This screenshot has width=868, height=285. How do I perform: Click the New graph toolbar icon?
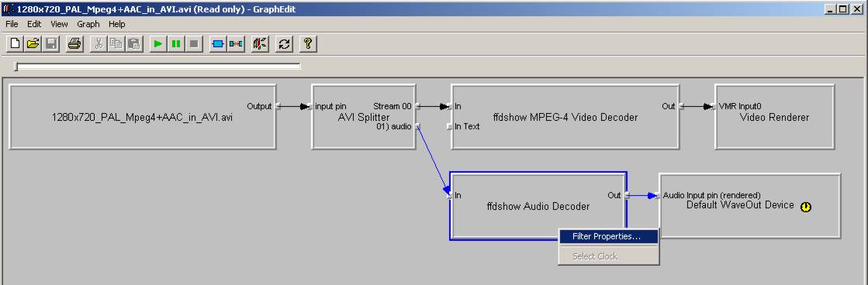(16, 43)
